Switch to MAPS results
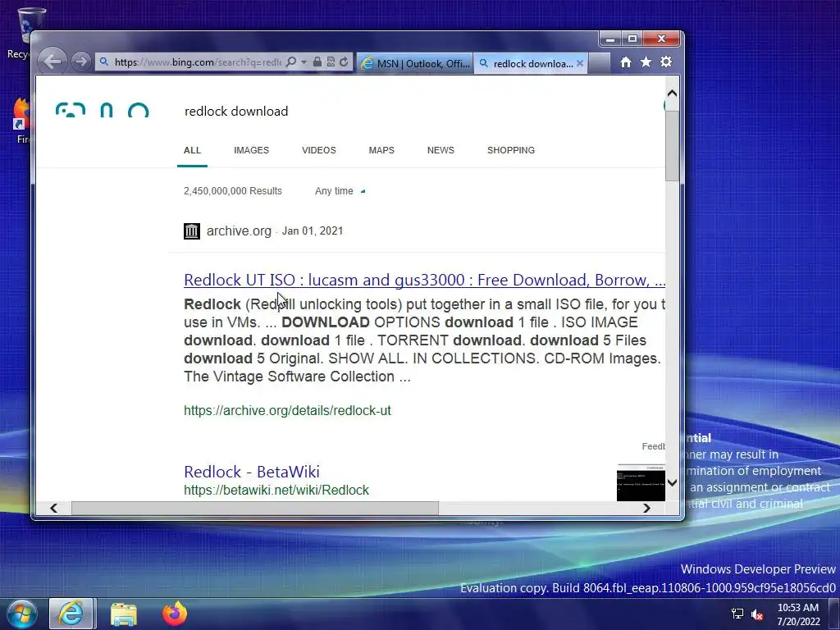The width and height of the screenshot is (840, 630). (x=381, y=150)
